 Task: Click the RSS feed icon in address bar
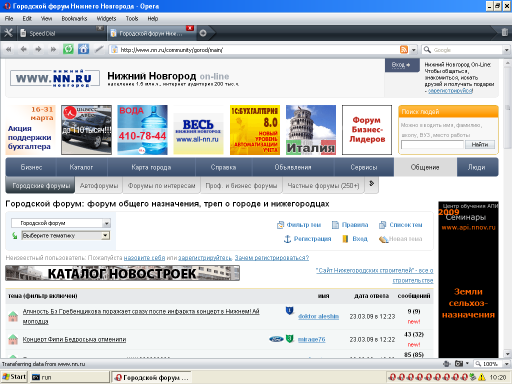404,50
